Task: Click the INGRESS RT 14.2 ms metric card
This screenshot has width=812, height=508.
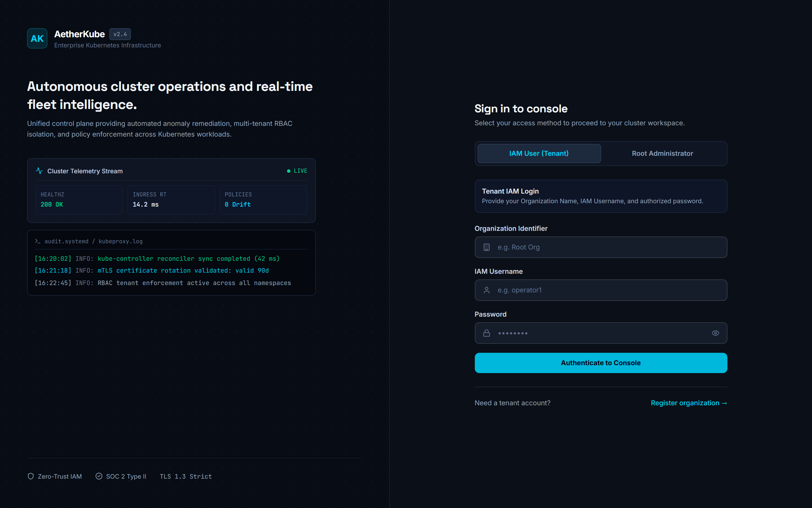Action: (171, 200)
